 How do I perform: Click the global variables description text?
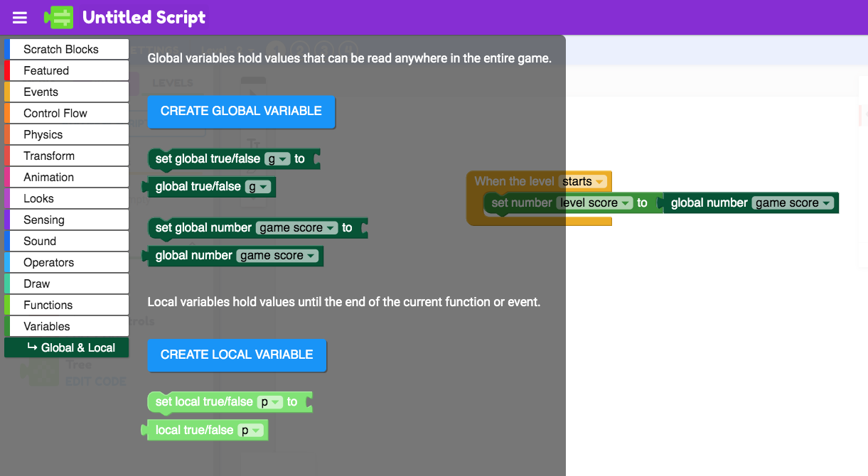click(350, 58)
